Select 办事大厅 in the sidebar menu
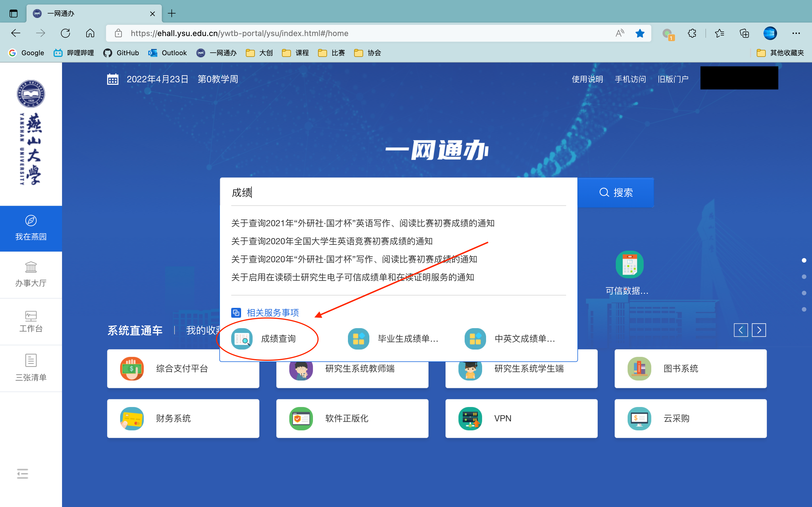Image resolution: width=812 pixels, height=507 pixels. [30, 275]
